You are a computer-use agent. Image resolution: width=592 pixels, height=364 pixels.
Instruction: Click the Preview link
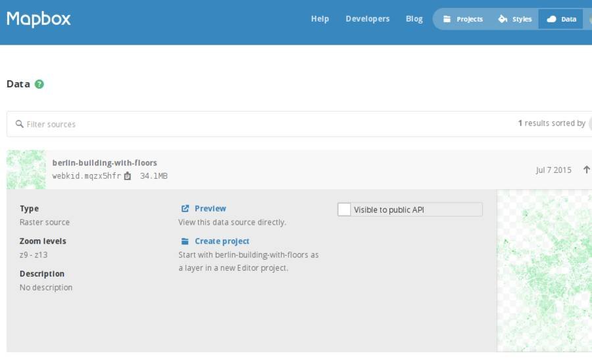click(210, 208)
